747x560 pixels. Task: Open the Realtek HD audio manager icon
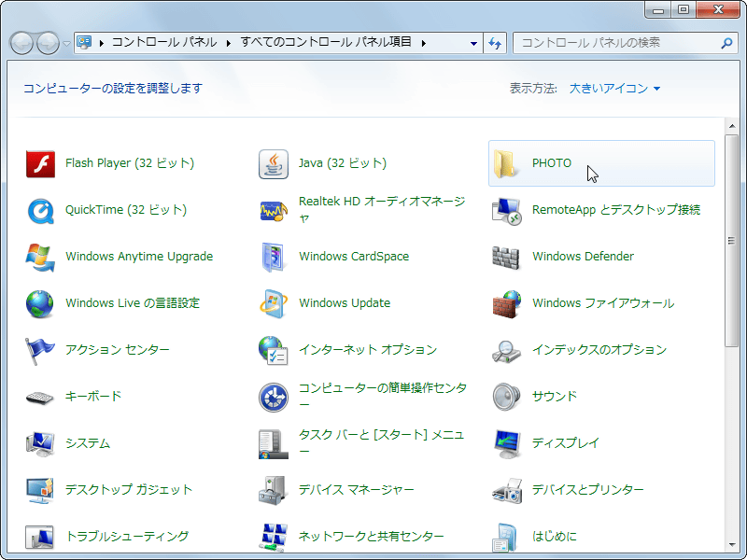274,211
